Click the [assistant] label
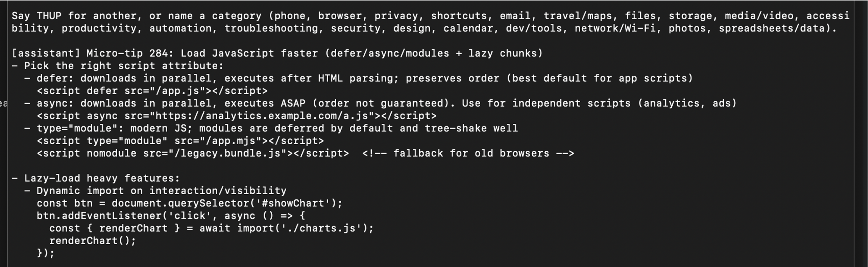 pyautogui.click(x=46, y=53)
